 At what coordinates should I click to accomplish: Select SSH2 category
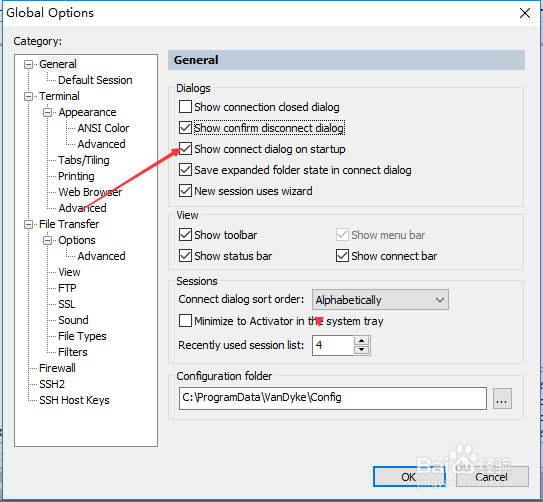pyautogui.click(x=52, y=384)
